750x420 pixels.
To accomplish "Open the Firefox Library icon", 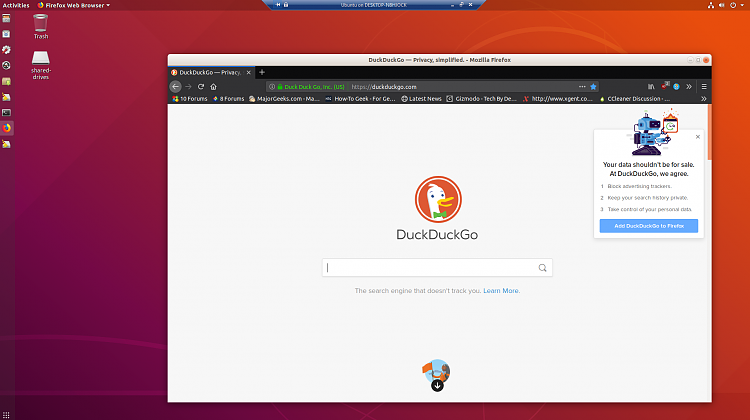I will pos(651,87).
